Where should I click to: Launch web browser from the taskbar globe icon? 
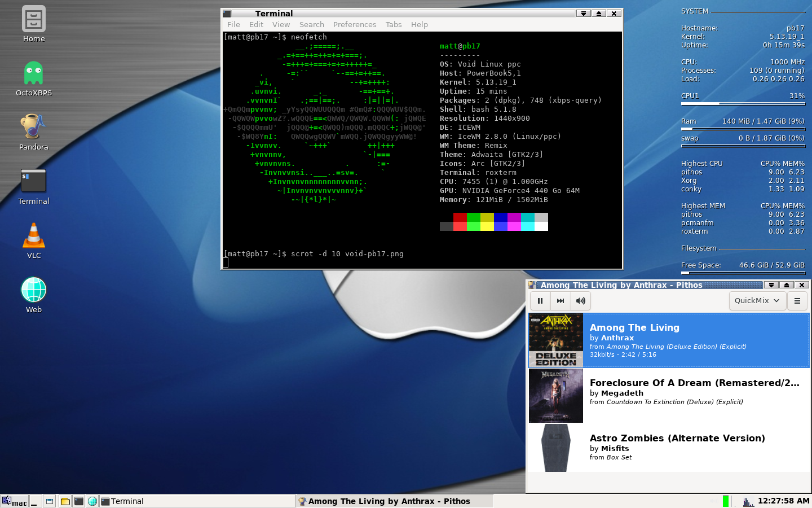[x=92, y=501]
